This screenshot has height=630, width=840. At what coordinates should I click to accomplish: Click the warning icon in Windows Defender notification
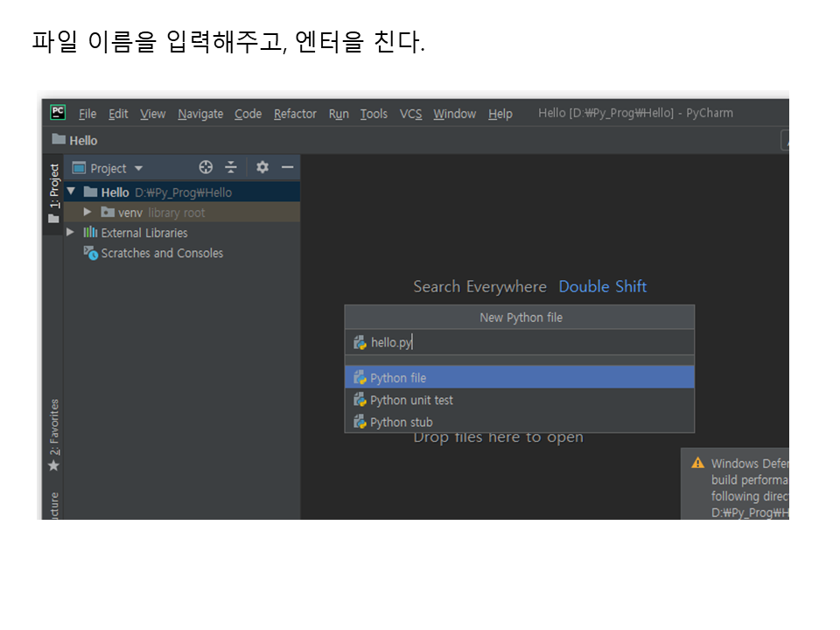pyautogui.click(x=697, y=463)
